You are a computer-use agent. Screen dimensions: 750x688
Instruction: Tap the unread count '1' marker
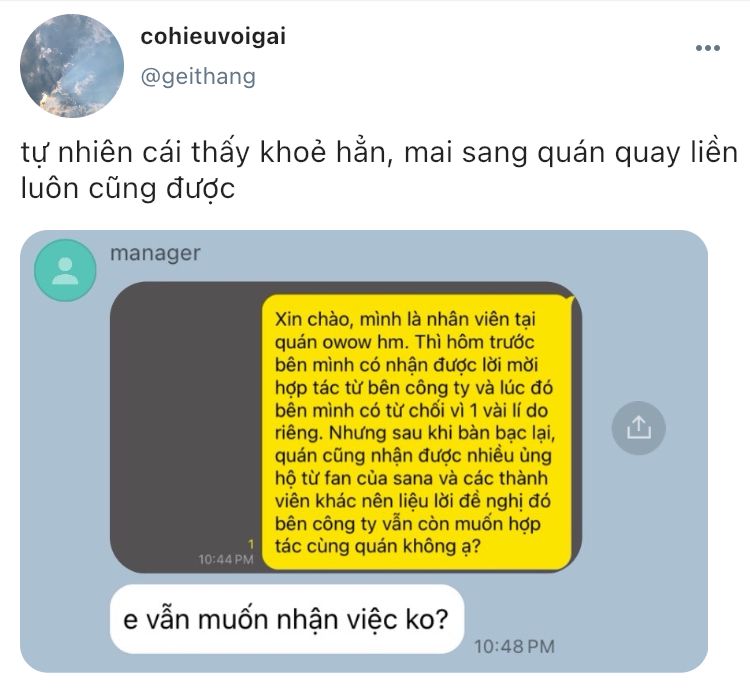(251, 544)
